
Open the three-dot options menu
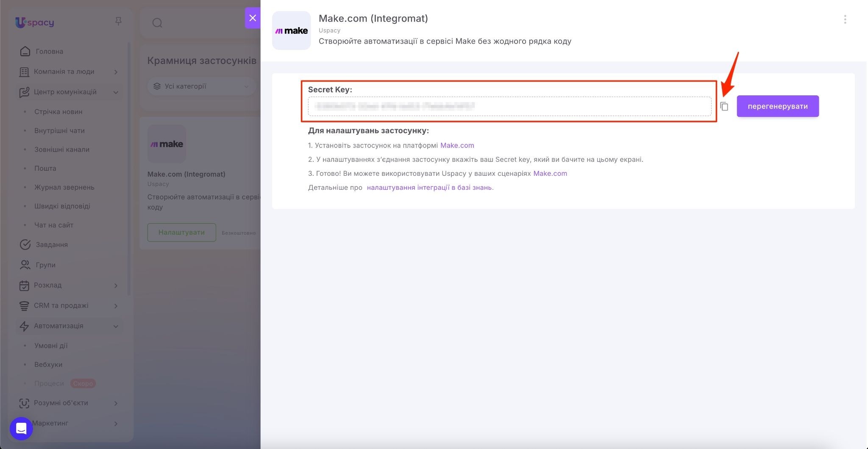pyautogui.click(x=845, y=19)
